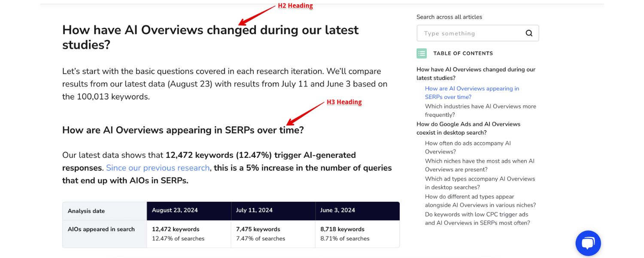Screen dimensions: 644x258
Task: Click TOC entry 'How often do ads accompany AI Overviews?'
Action: click(x=468, y=147)
